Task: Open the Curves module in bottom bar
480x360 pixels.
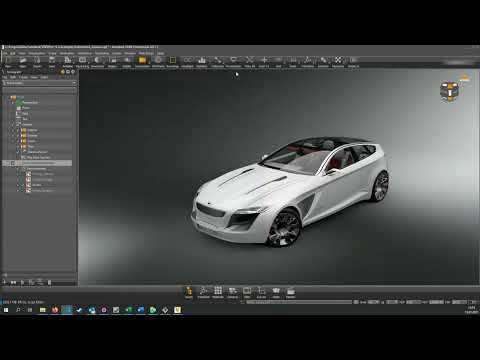Action: click(261, 292)
